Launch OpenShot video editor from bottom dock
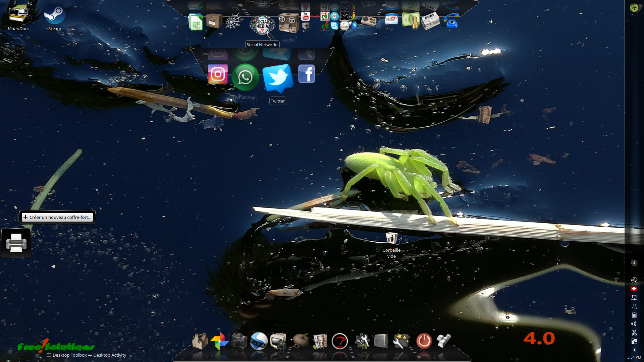 click(259, 341)
